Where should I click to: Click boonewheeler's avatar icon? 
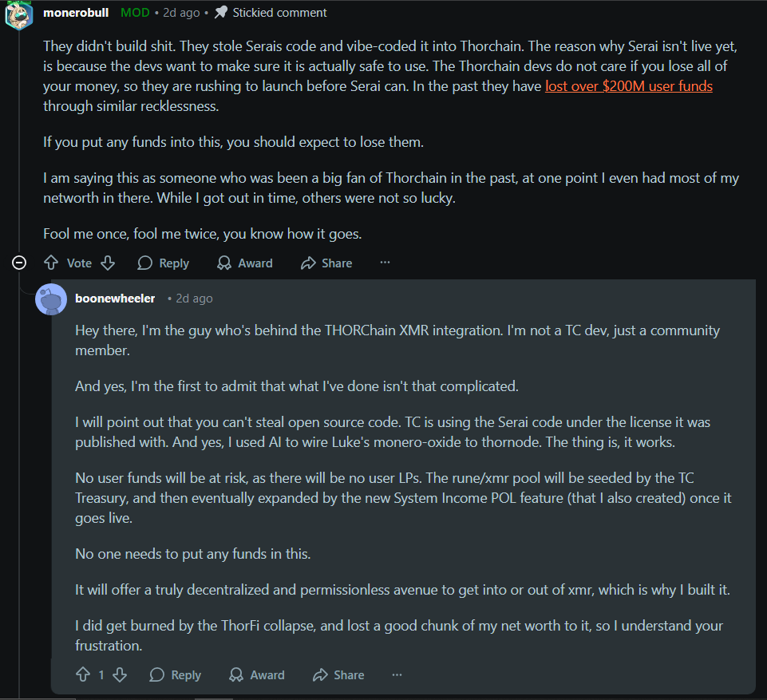pyautogui.click(x=51, y=299)
